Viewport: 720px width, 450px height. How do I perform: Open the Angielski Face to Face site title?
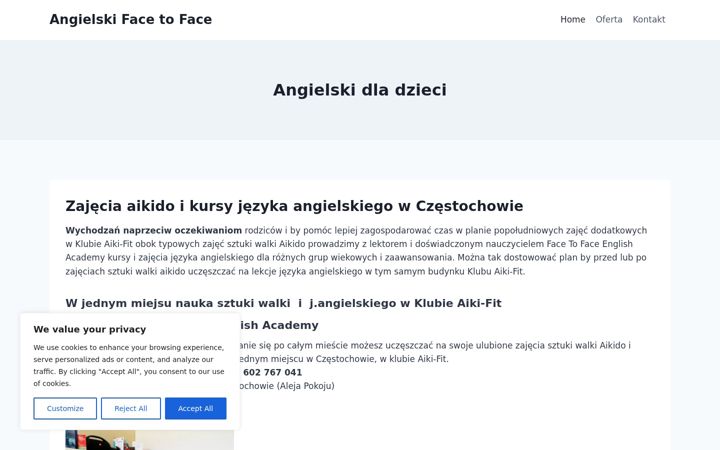[x=130, y=19]
